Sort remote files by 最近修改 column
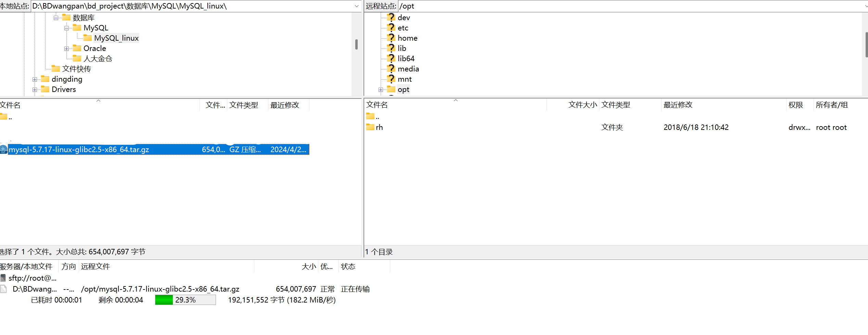This screenshot has width=868, height=335. click(678, 105)
